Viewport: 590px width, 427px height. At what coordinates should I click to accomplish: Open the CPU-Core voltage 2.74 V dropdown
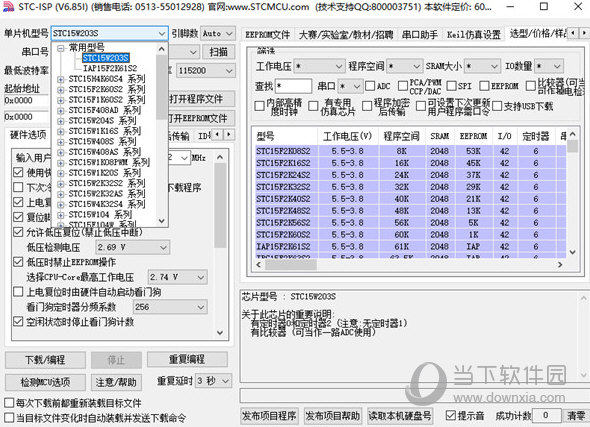coord(177,277)
